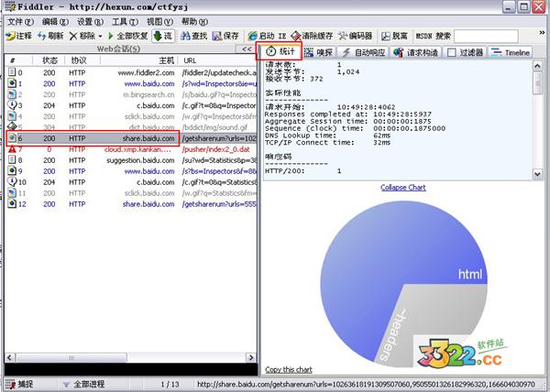Image resolution: width=550 pixels, height=392 pixels.
Task: Sort sessions by 协议 column header
Action: [x=78, y=60]
